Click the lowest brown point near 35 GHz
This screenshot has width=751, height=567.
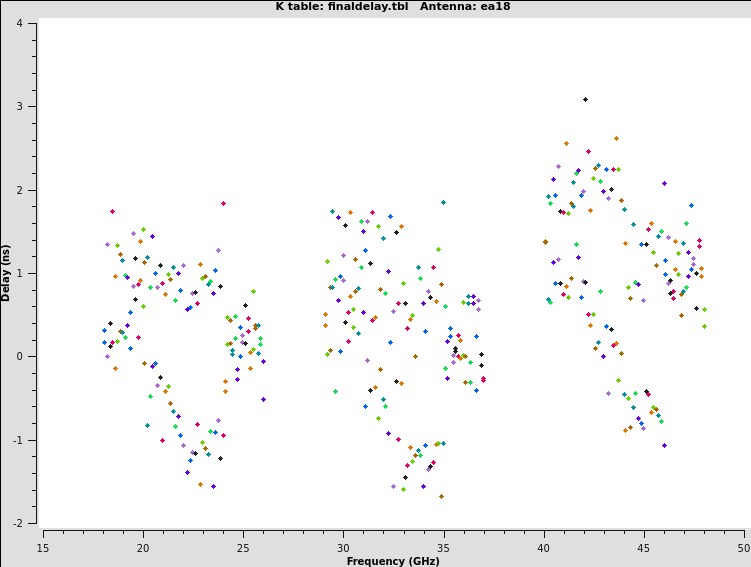tap(441, 496)
